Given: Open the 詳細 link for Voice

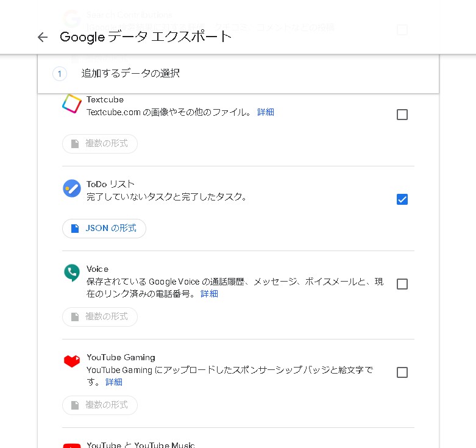Looking at the screenshot, I should click(209, 294).
